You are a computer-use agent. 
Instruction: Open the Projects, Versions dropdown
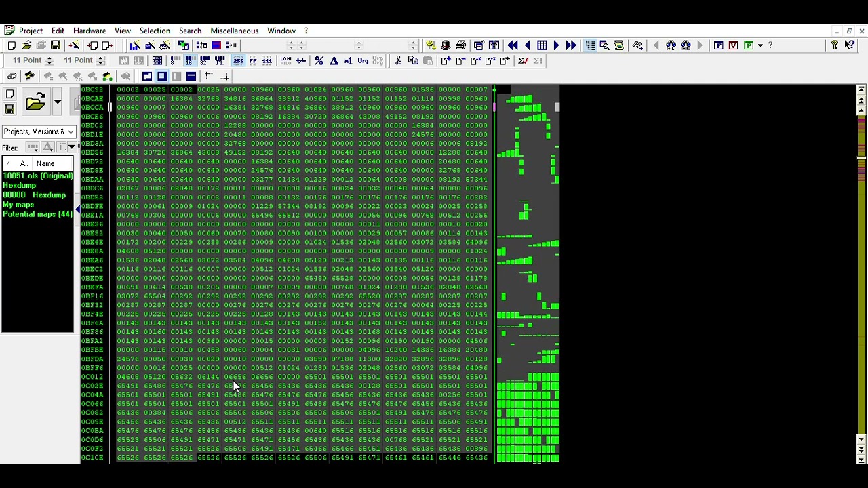(x=39, y=131)
